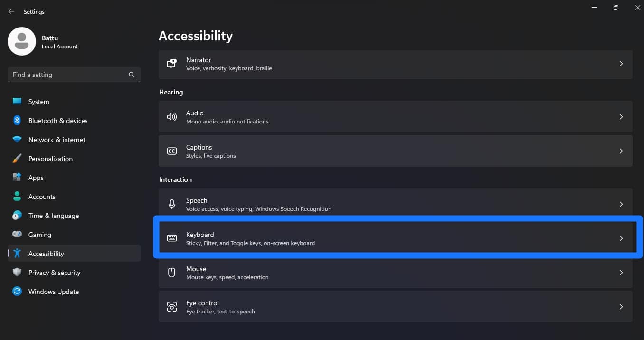
Task: Click the Eye control icon
Action: 171,306
